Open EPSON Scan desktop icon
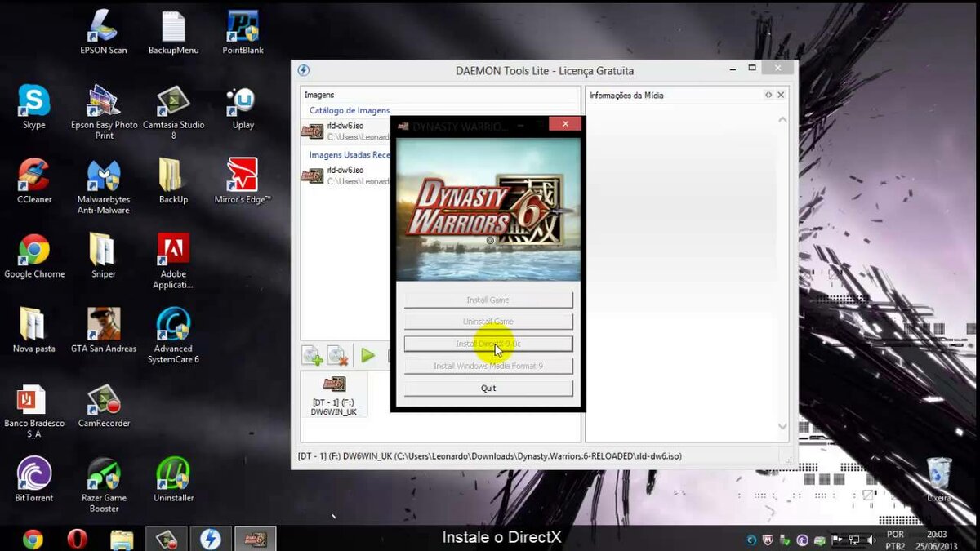980x551 pixels. [x=104, y=33]
